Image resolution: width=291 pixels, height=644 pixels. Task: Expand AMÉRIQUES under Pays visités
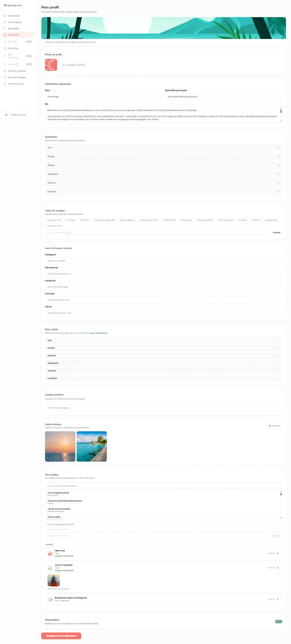tap(163, 363)
